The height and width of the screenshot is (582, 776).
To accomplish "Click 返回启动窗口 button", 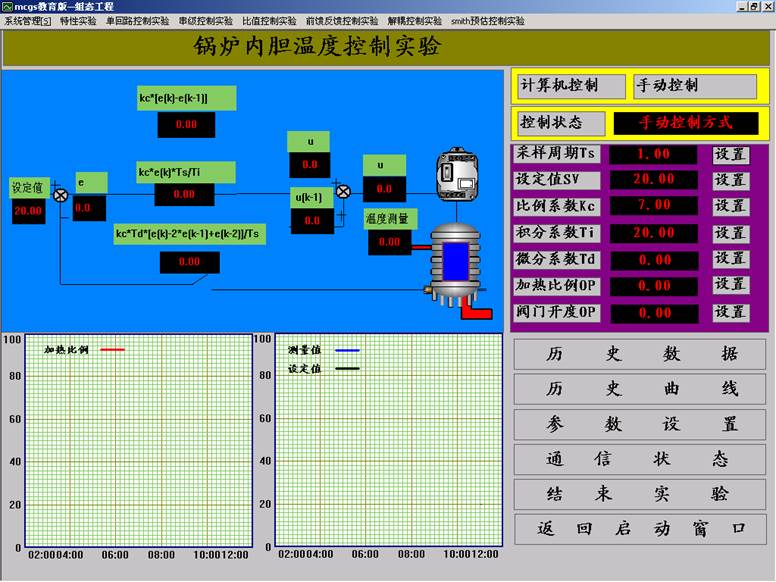I will click(640, 528).
